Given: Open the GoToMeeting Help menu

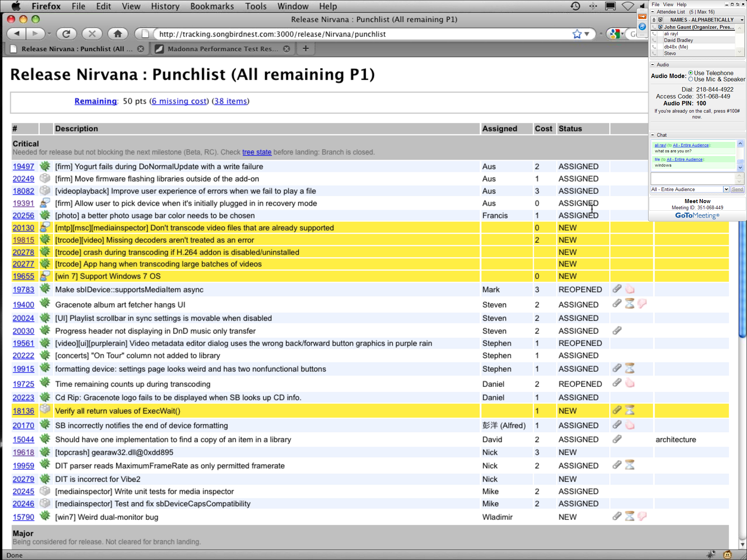Looking at the screenshot, I should (x=682, y=4).
